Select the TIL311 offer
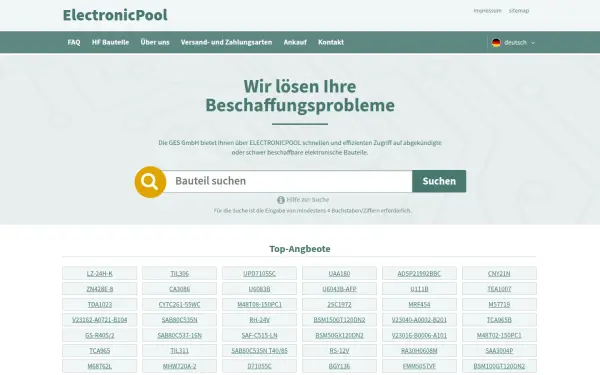This screenshot has height=375, width=600. [179, 351]
